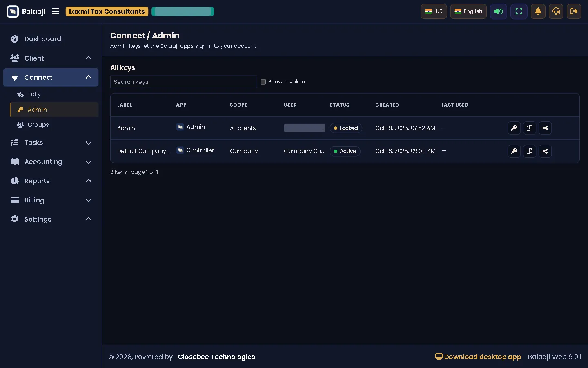
Task: Focus the Search keys input field
Action: click(x=184, y=82)
